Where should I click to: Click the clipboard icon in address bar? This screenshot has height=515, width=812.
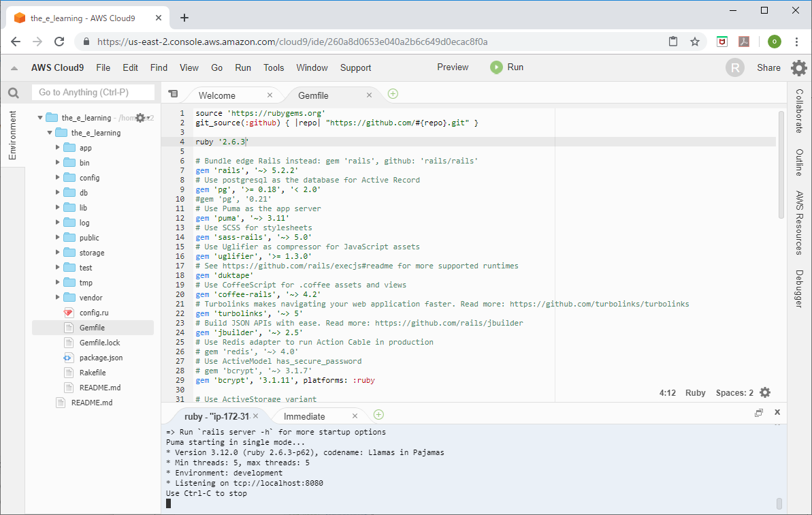(x=673, y=42)
